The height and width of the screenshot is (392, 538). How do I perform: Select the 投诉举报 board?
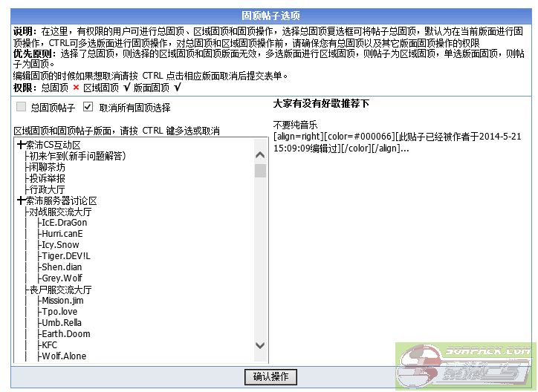47,178
